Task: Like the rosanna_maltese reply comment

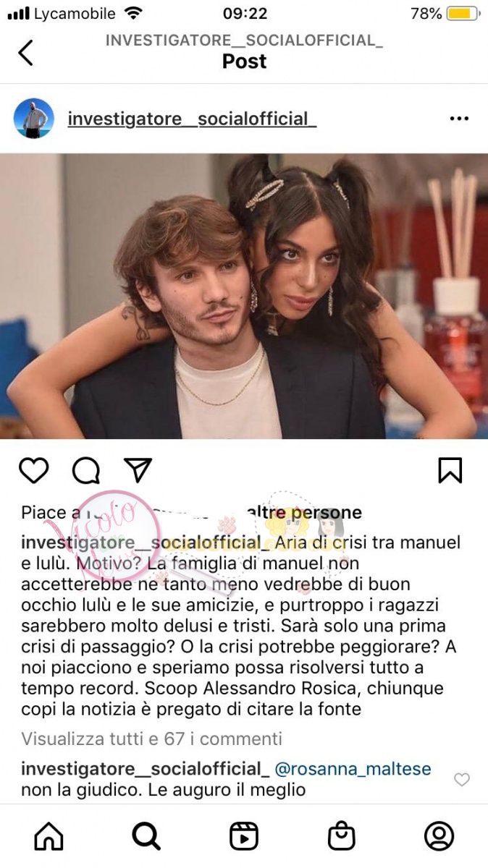Action: tap(461, 779)
